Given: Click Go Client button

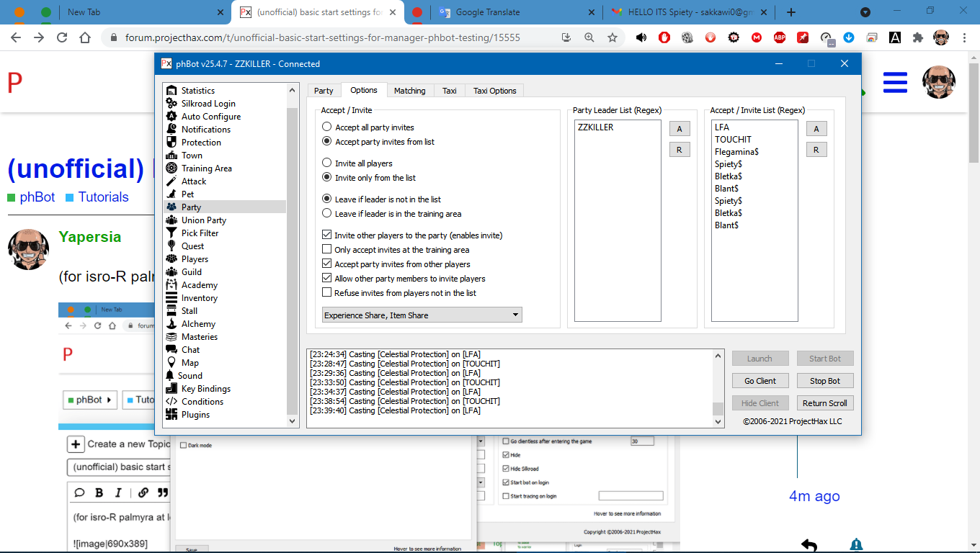Looking at the screenshot, I should pos(760,380).
